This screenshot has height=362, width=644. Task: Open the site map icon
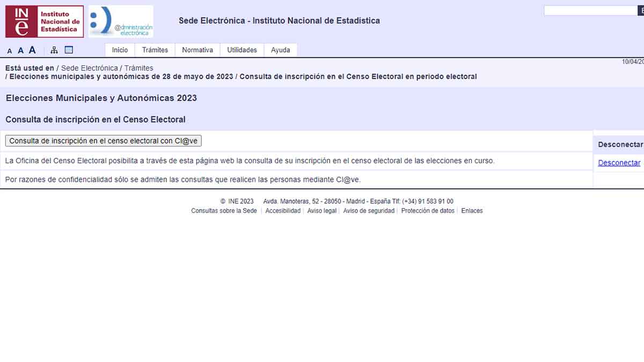pyautogui.click(x=53, y=49)
